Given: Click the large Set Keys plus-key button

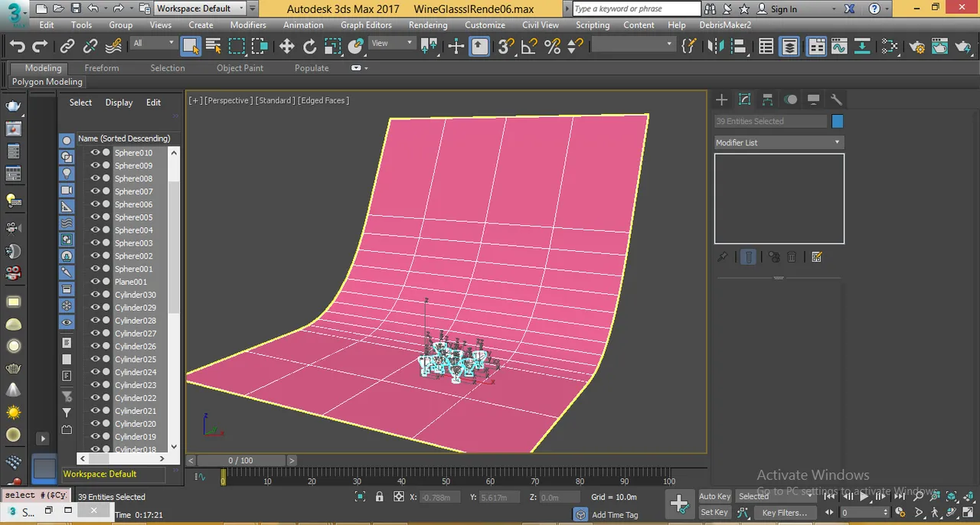Looking at the screenshot, I should click(679, 503).
